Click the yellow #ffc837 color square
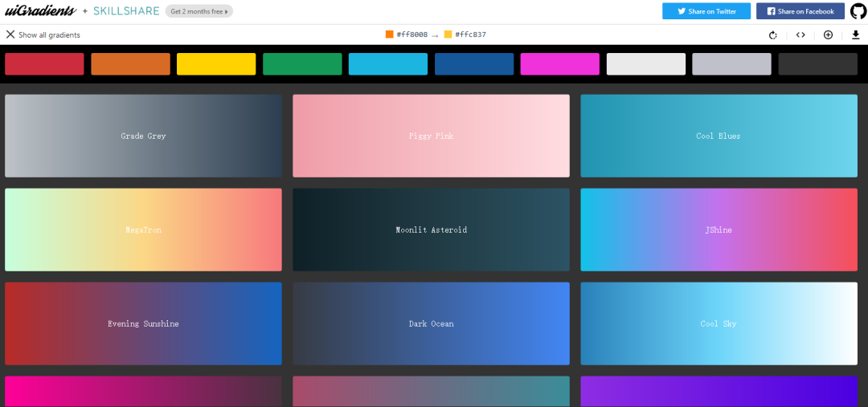The image size is (868, 407). pyautogui.click(x=448, y=35)
